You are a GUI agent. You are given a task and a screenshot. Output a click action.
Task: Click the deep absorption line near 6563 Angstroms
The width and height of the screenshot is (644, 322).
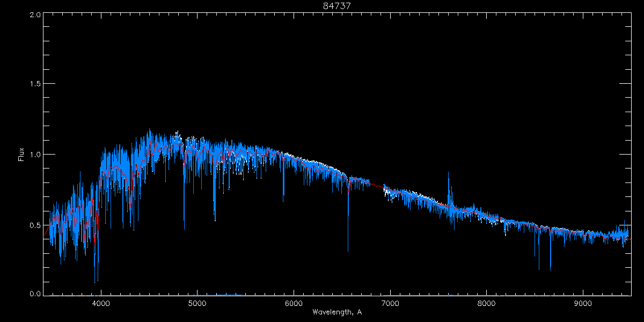point(348,215)
